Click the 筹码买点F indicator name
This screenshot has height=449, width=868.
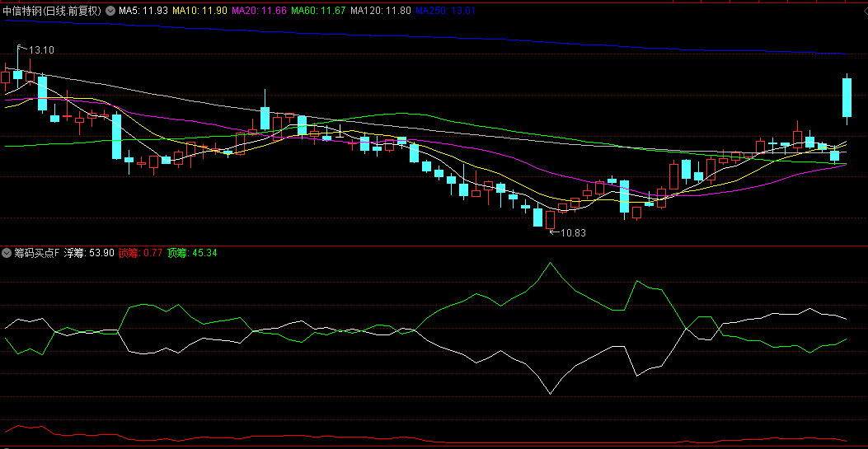tap(36, 253)
